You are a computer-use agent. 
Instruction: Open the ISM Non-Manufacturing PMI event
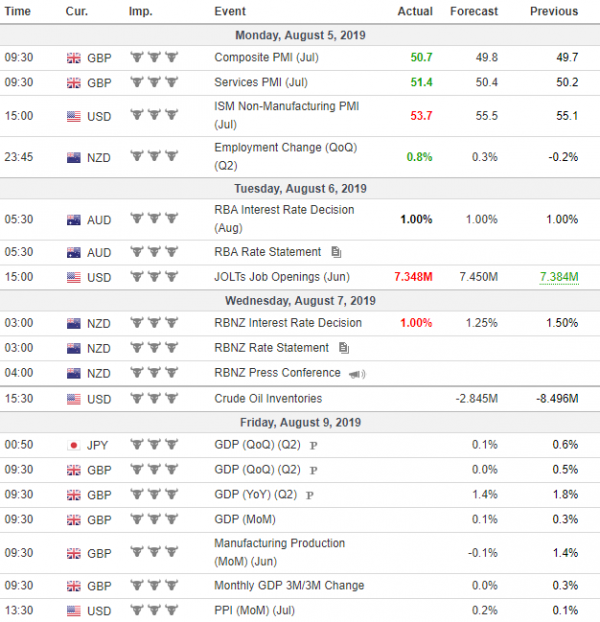[286, 115]
